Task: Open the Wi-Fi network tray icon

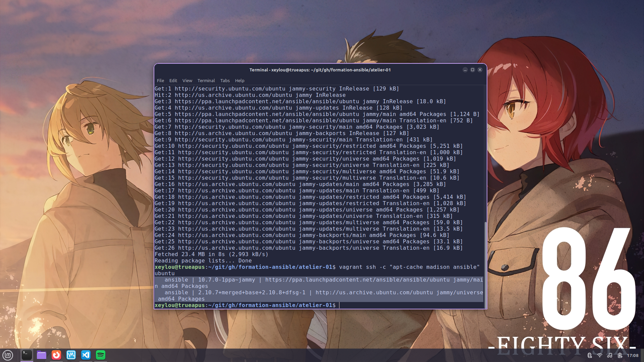Action: pos(599,355)
